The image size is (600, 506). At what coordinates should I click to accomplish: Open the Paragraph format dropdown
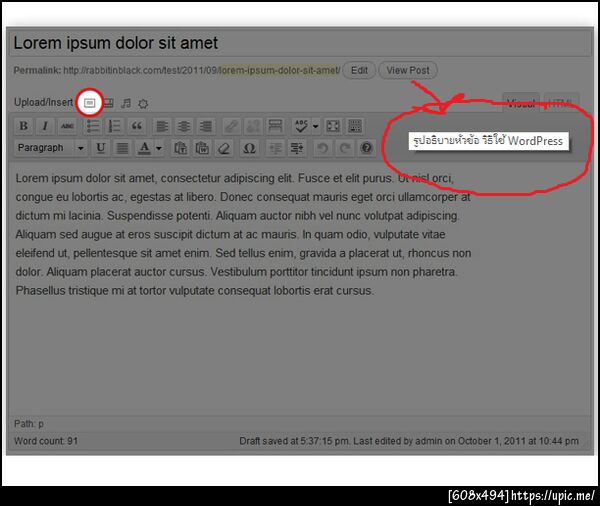tap(50, 148)
